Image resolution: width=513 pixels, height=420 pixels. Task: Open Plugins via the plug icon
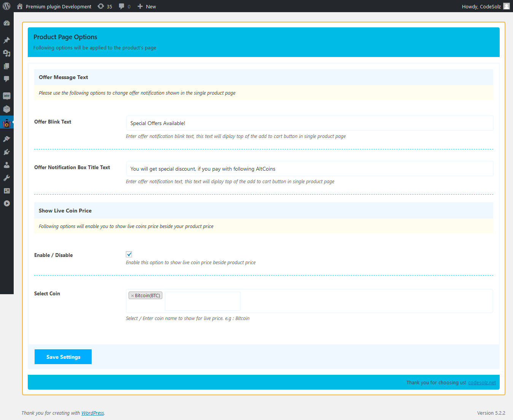click(x=6, y=152)
